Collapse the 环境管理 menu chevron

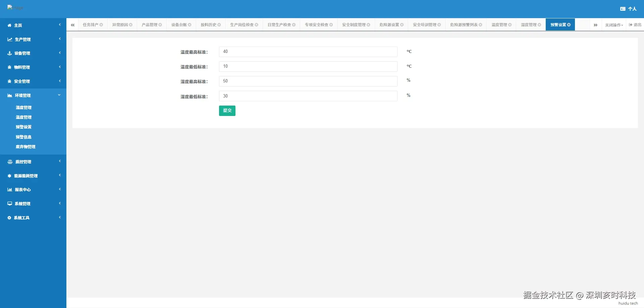[59, 95]
